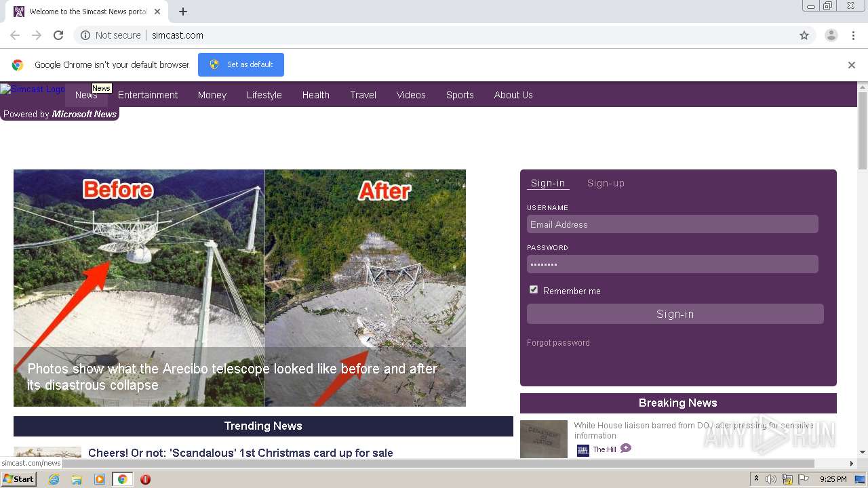Click the browser forward arrow

[x=37, y=35]
